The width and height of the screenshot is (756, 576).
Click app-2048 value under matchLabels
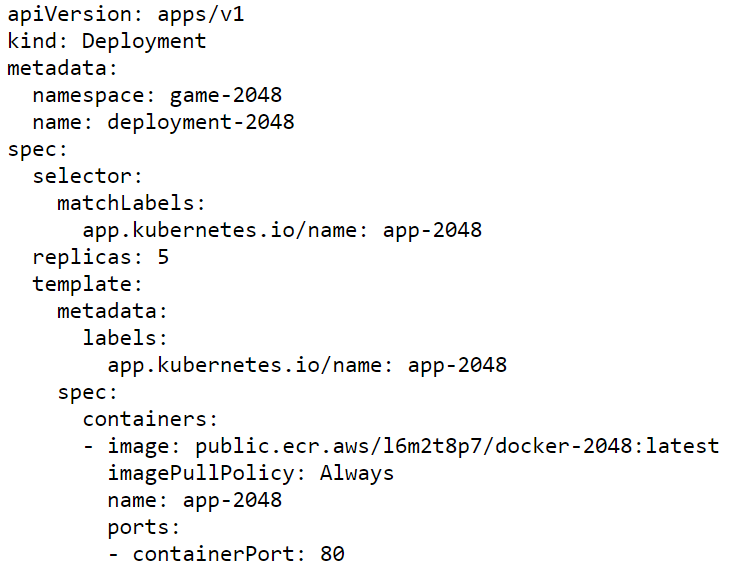pyautogui.click(x=432, y=231)
